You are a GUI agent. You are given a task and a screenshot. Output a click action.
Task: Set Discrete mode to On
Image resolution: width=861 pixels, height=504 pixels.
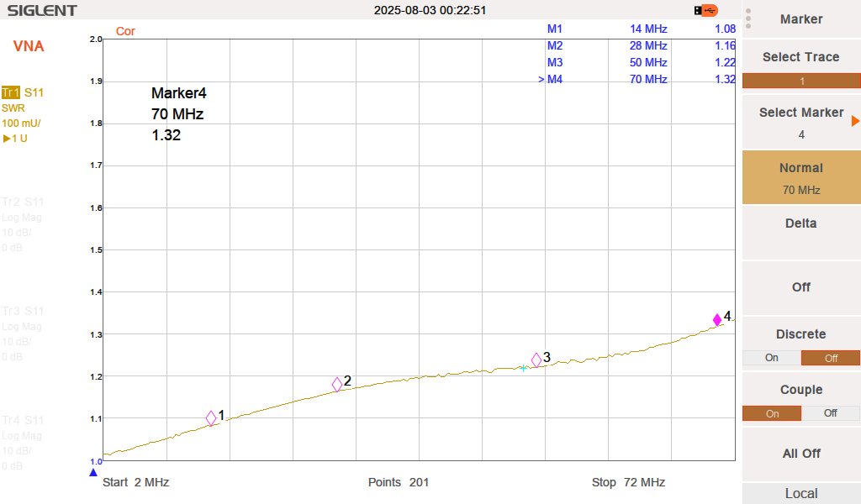771,358
